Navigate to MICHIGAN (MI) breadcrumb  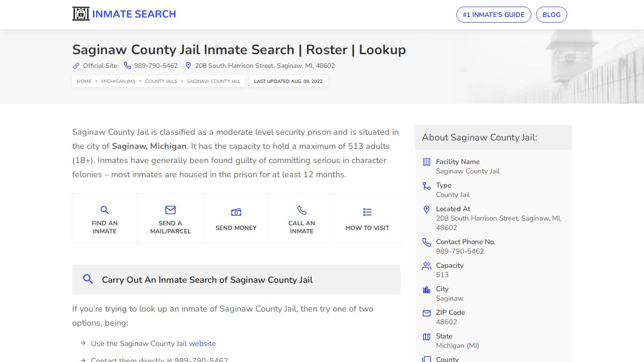click(118, 81)
